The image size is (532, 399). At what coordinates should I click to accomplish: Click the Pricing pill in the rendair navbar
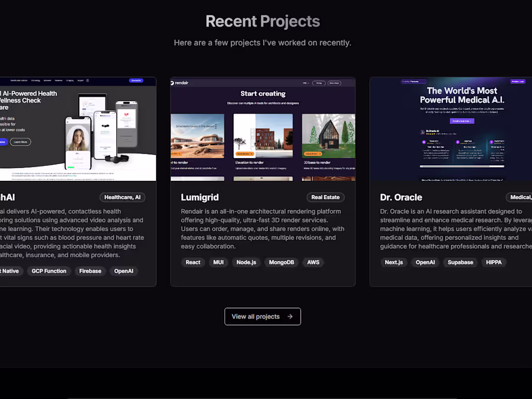click(319, 83)
